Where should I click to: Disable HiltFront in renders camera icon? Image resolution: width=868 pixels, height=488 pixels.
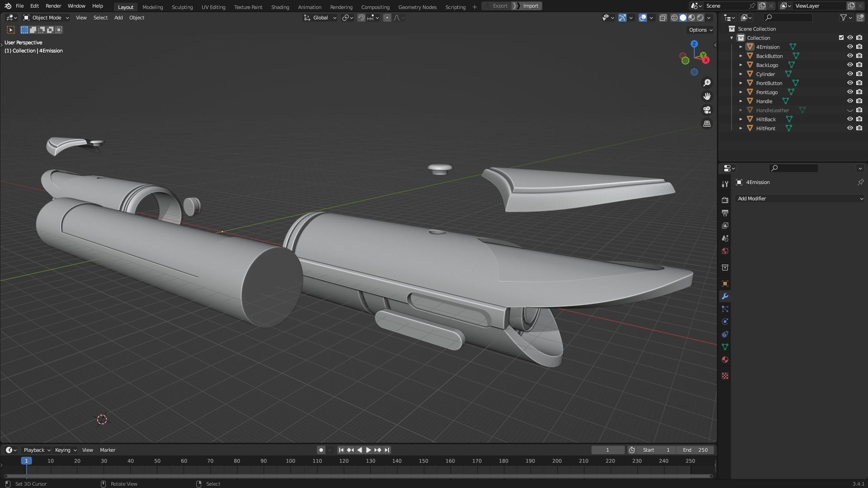[859, 128]
